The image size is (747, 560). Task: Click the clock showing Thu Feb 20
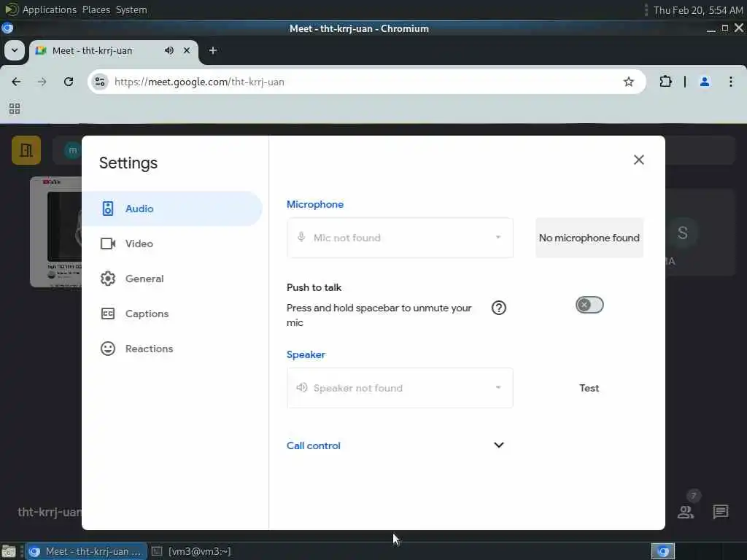coord(698,10)
